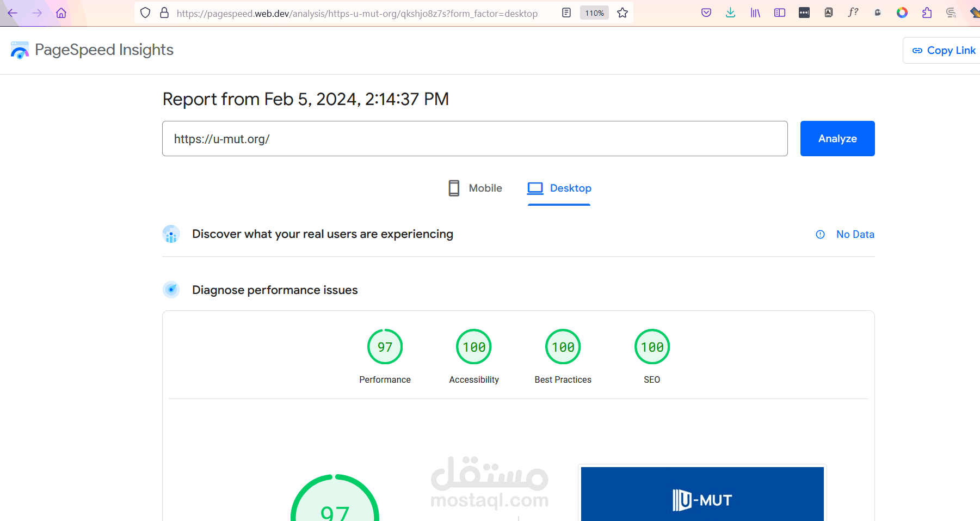This screenshot has width=980, height=521.
Task: Click the link chain icon in Copy Link
Action: click(917, 51)
